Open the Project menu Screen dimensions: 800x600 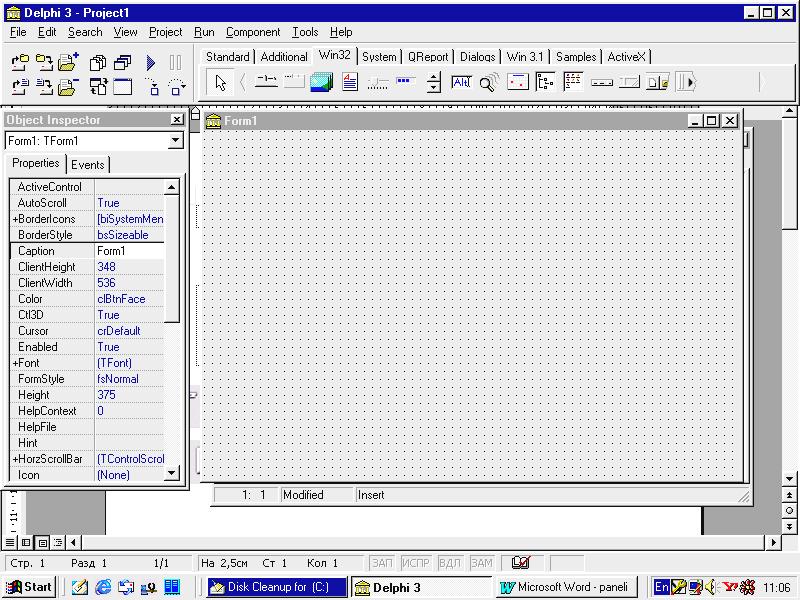click(165, 32)
